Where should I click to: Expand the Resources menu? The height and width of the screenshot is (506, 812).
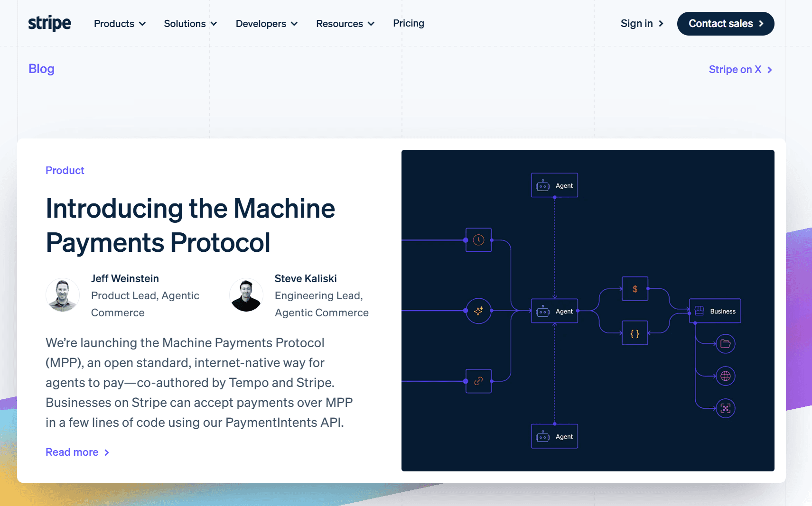pyautogui.click(x=345, y=23)
